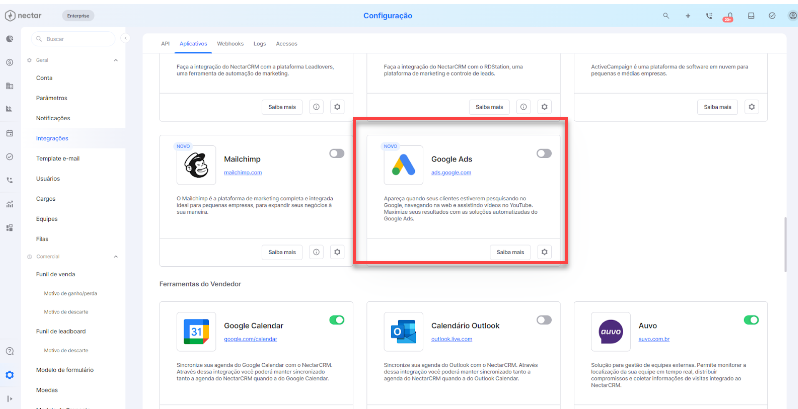Enable the Calendário Outlook toggle
The height and width of the screenshot is (409, 798).
coord(544,319)
